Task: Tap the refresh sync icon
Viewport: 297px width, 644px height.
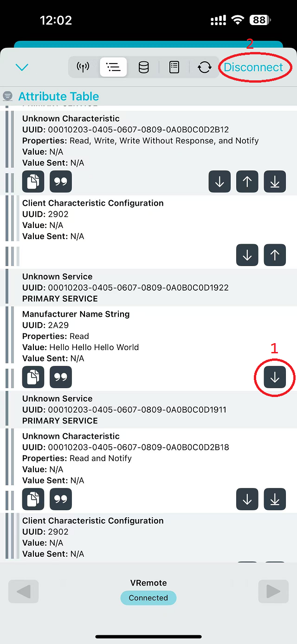Action: click(x=204, y=67)
